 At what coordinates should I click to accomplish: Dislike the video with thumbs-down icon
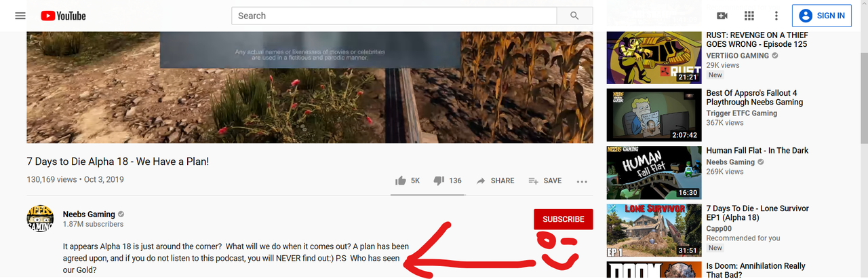tap(439, 181)
